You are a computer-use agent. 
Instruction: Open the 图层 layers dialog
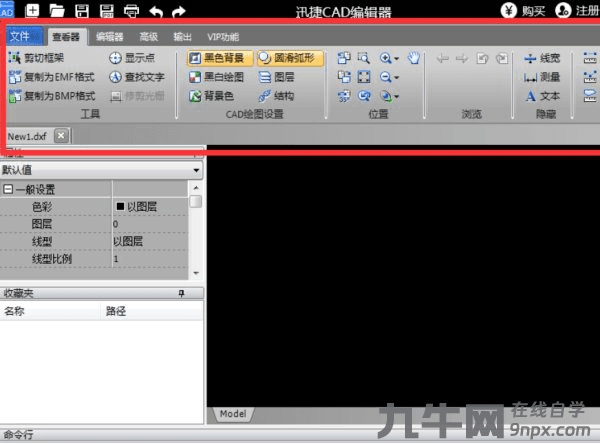click(276, 77)
